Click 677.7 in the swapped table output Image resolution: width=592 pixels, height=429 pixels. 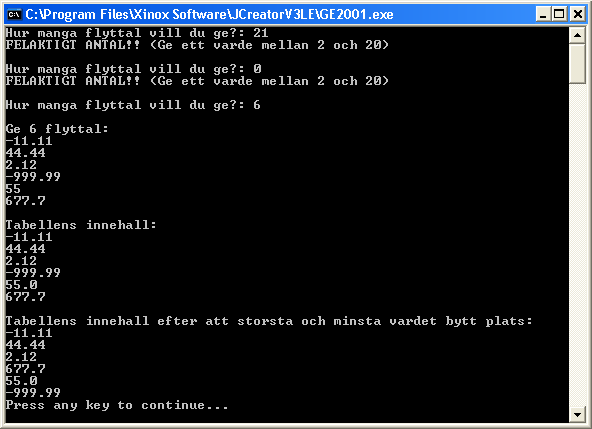tap(25, 369)
